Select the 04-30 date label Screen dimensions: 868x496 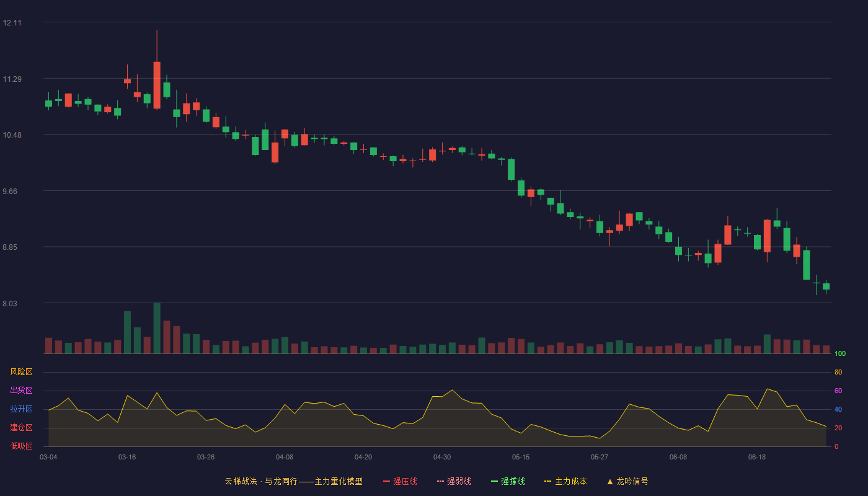442,457
